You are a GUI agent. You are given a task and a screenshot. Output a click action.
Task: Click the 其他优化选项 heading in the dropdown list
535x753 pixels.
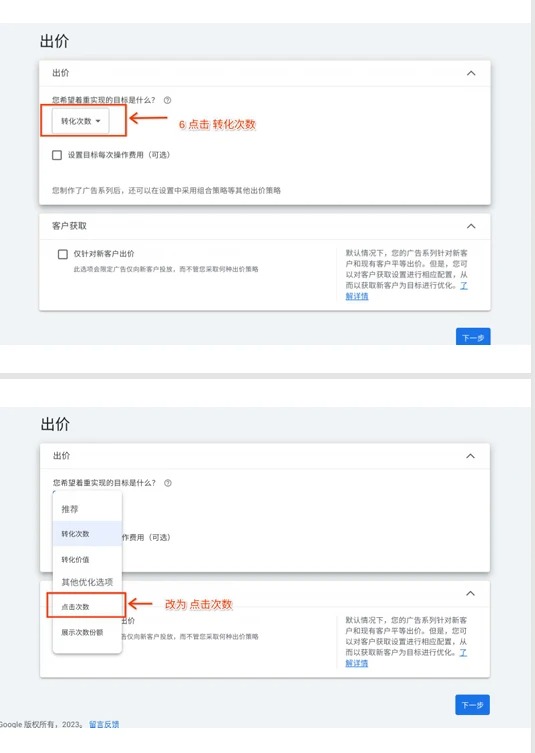point(87,582)
